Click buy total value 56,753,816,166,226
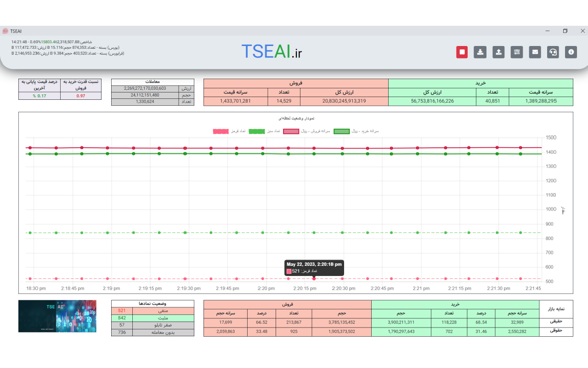 [x=432, y=101]
